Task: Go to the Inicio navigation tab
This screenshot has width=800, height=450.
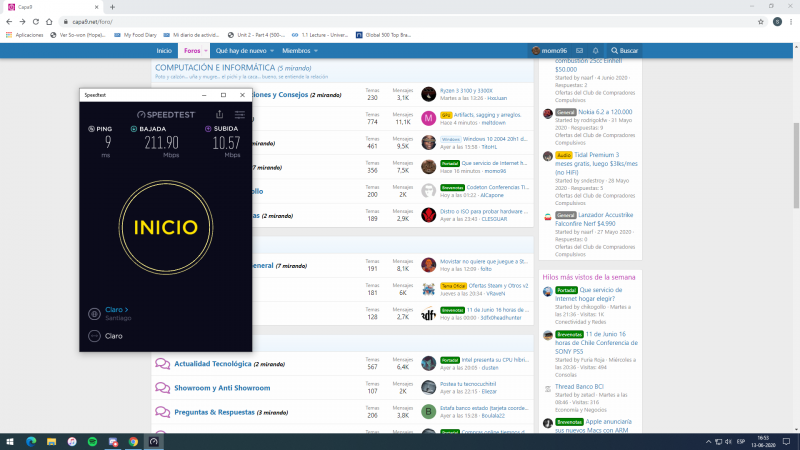Action: coord(164,50)
